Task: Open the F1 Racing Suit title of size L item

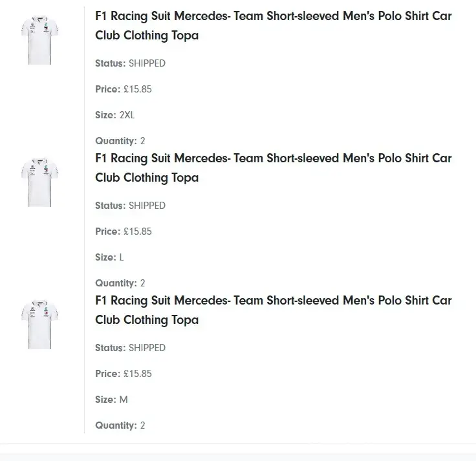Action: tap(273, 167)
